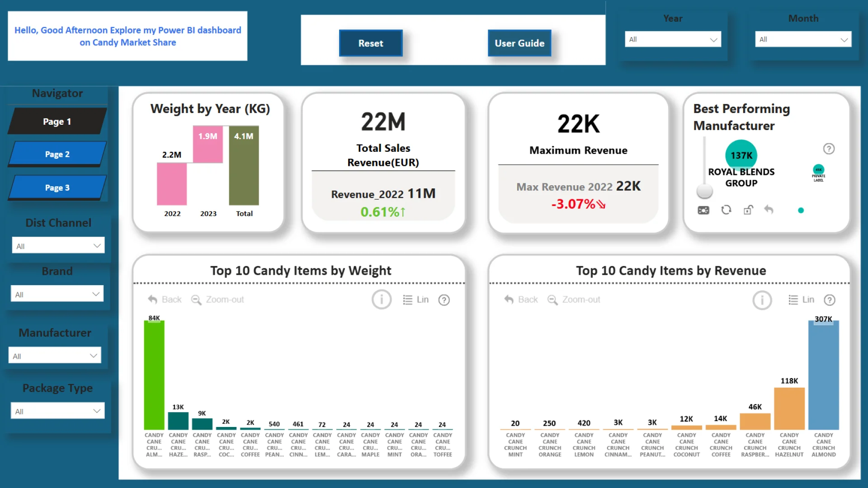Open the User Guide

pos(519,43)
